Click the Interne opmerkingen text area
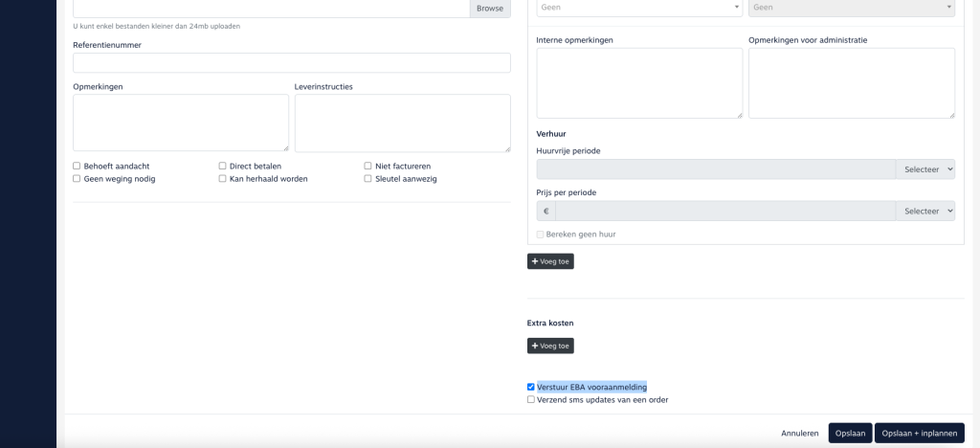Screen dimensions: 980x448 (638, 83)
